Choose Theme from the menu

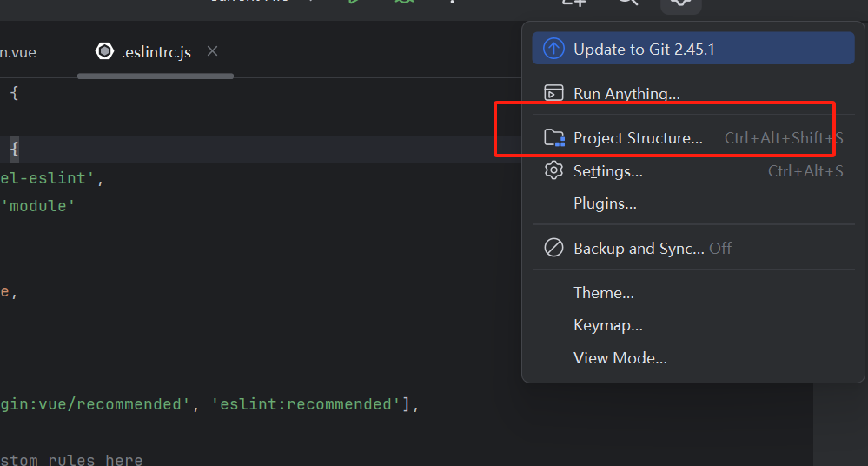point(603,293)
